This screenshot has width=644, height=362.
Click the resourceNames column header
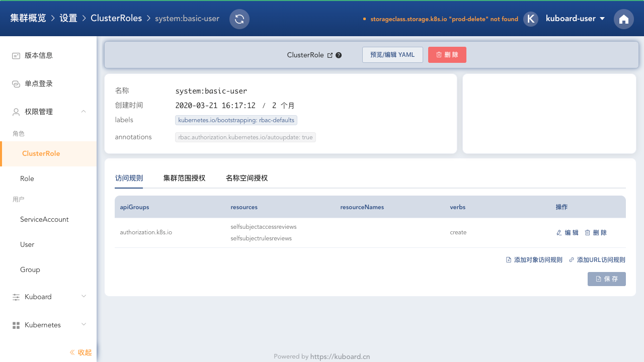tap(362, 207)
